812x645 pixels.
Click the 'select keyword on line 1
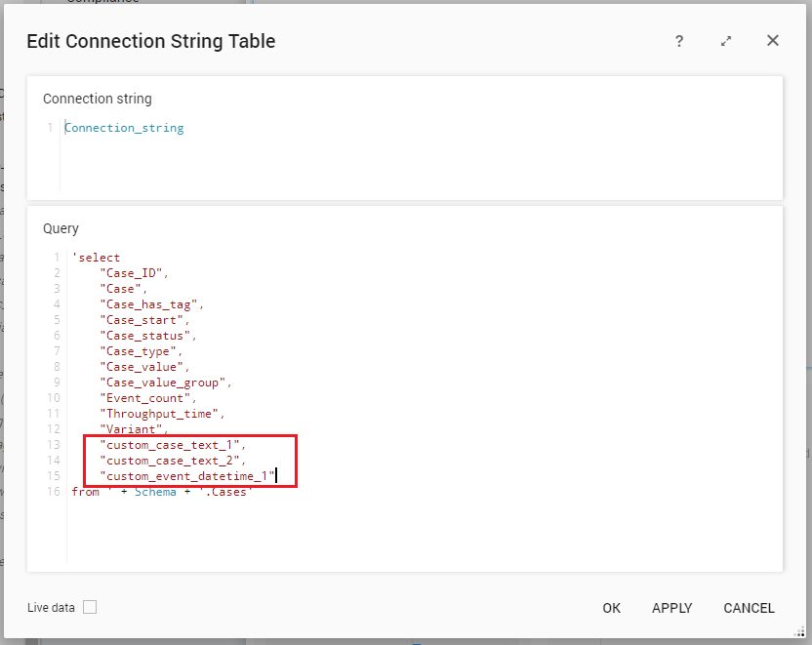coord(97,258)
